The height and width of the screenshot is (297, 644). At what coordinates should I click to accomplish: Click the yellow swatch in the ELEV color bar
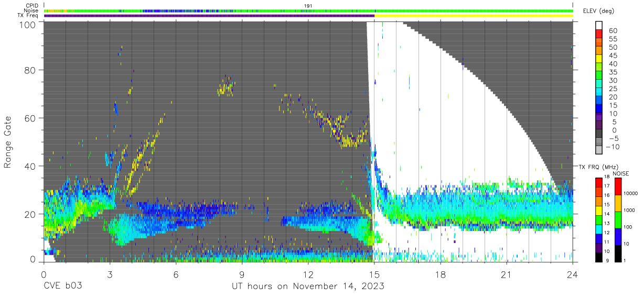pos(599,59)
